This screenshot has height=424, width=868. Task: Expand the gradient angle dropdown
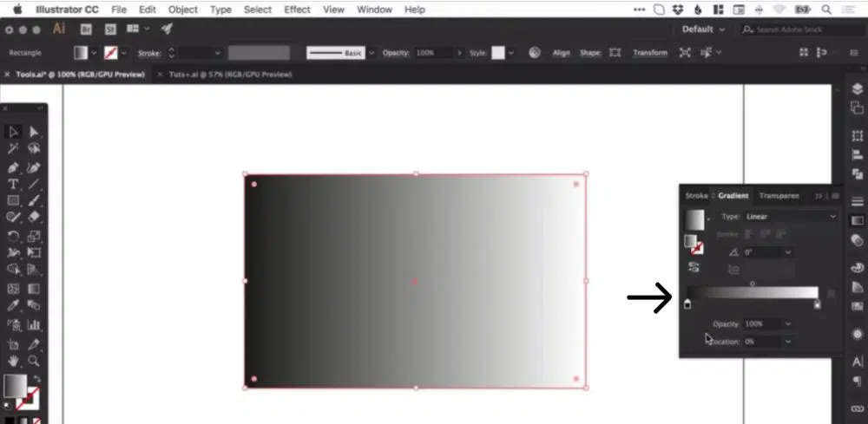pos(788,252)
